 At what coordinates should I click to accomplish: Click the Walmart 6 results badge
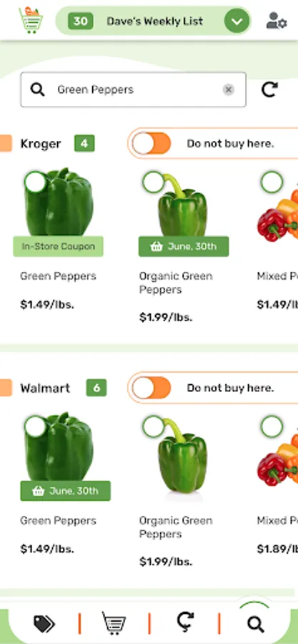pyautogui.click(x=96, y=388)
